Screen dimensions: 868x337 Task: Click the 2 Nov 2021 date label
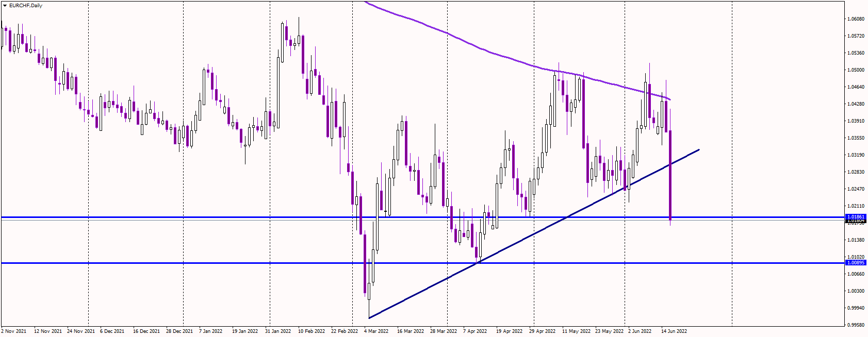click(x=14, y=331)
